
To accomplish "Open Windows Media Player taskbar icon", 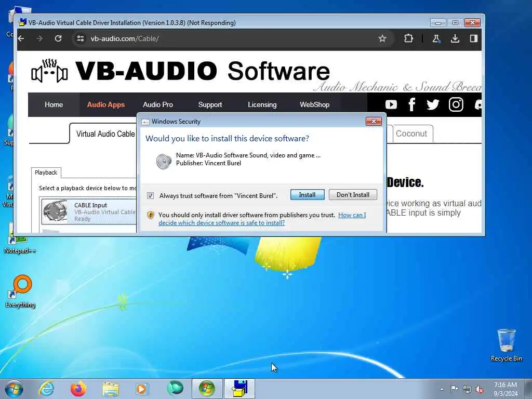I will tap(142, 389).
